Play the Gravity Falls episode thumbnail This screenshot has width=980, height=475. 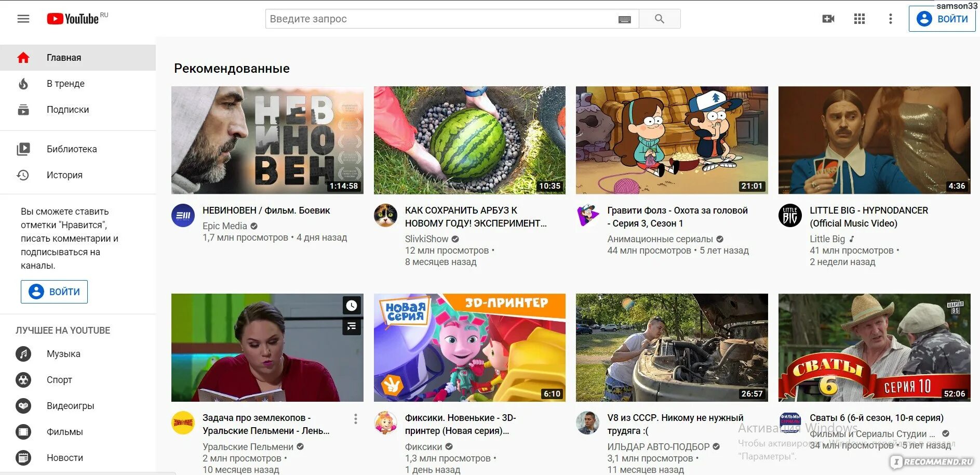tap(672, 140)
